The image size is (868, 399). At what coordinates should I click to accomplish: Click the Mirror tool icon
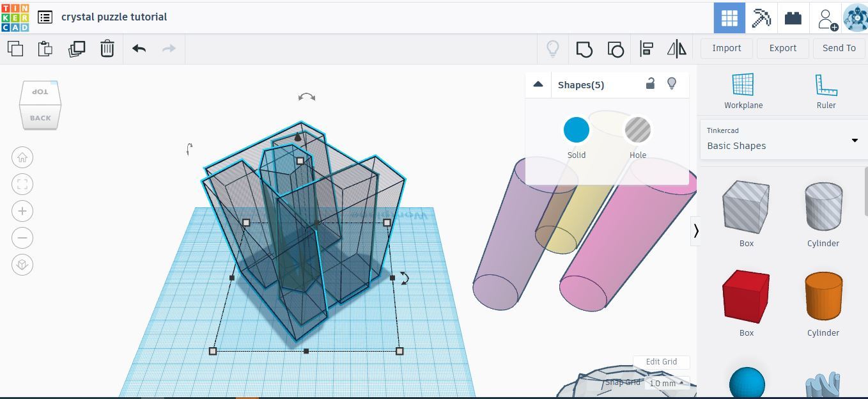point(676,49)
